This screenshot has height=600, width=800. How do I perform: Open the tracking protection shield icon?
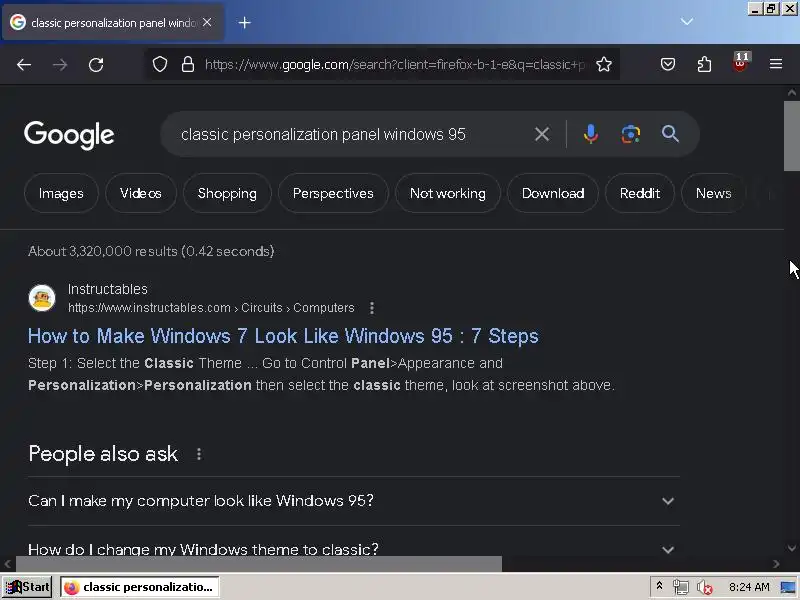point(160,64)
